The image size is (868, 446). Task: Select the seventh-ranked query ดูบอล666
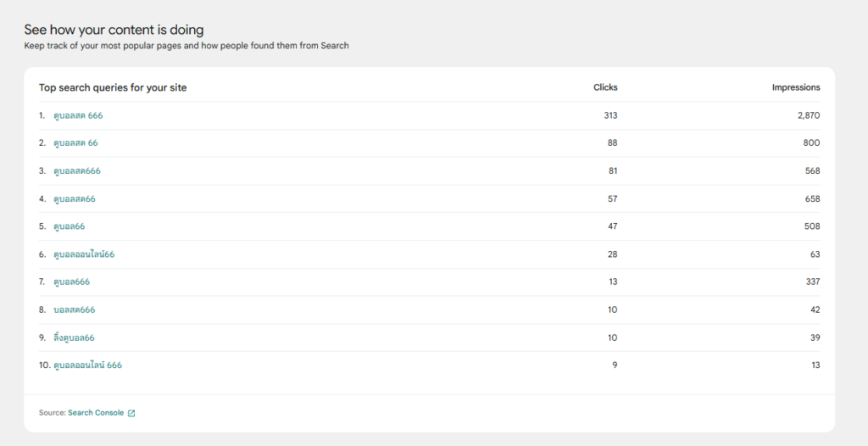[72, 282]
